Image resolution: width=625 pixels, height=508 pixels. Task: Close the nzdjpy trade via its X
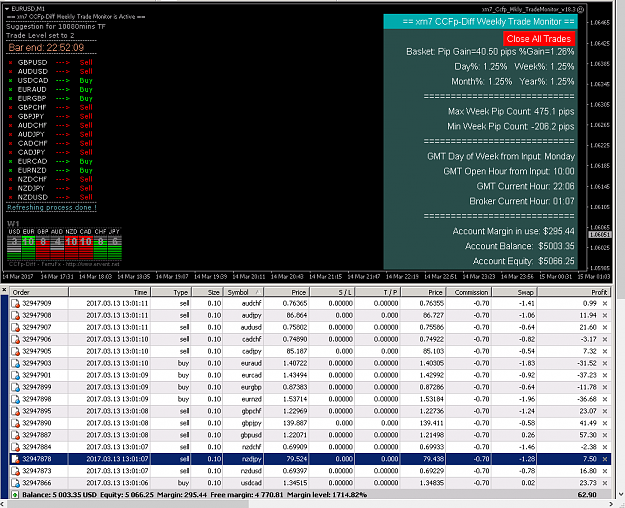pyautogui.click(x=605, y=459)
